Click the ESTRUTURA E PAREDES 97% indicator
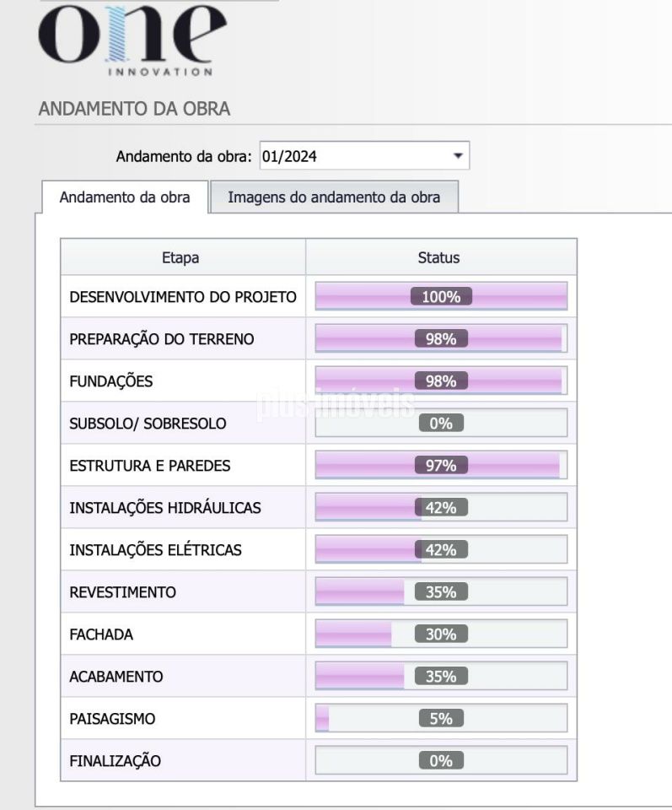The height and width of the screenshot is (810, 672). coord(439,465)
